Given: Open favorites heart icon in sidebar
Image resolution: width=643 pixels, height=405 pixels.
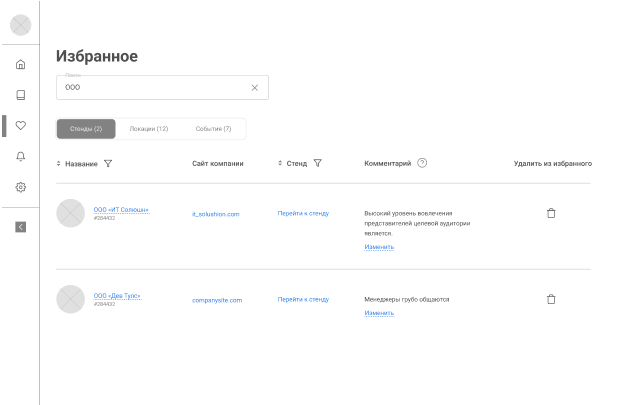Looking at the screenshot, I should coord(21,126).
